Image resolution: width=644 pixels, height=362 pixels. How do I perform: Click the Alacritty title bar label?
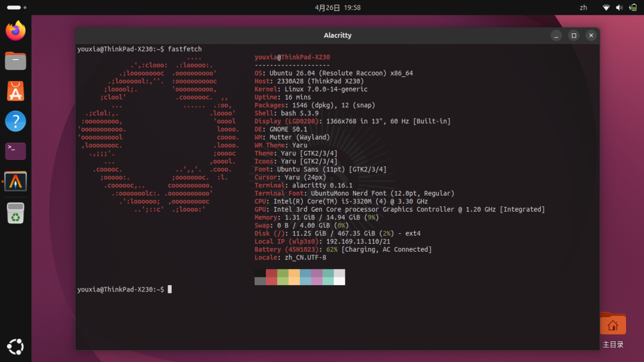tap(338, 35)
